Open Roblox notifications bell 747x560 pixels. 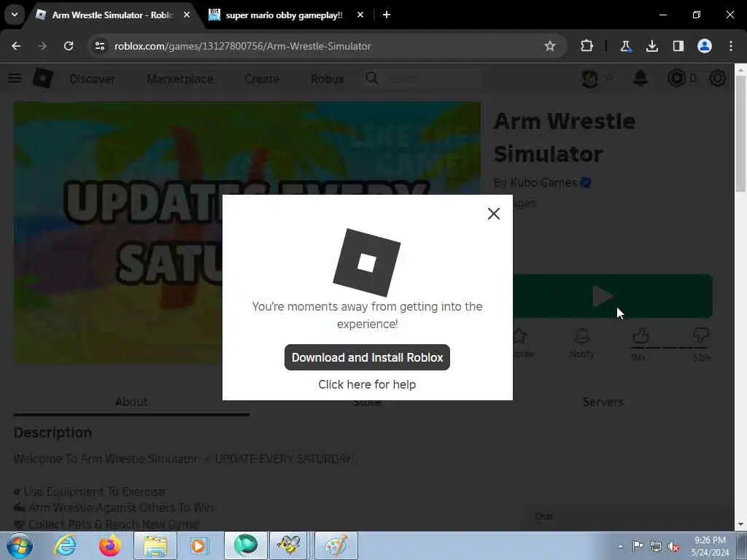click(640, 78)
